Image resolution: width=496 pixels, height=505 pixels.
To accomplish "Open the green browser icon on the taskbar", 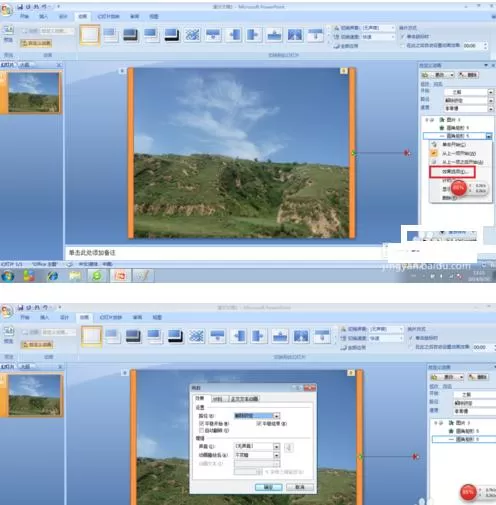I will pos(97,276).
